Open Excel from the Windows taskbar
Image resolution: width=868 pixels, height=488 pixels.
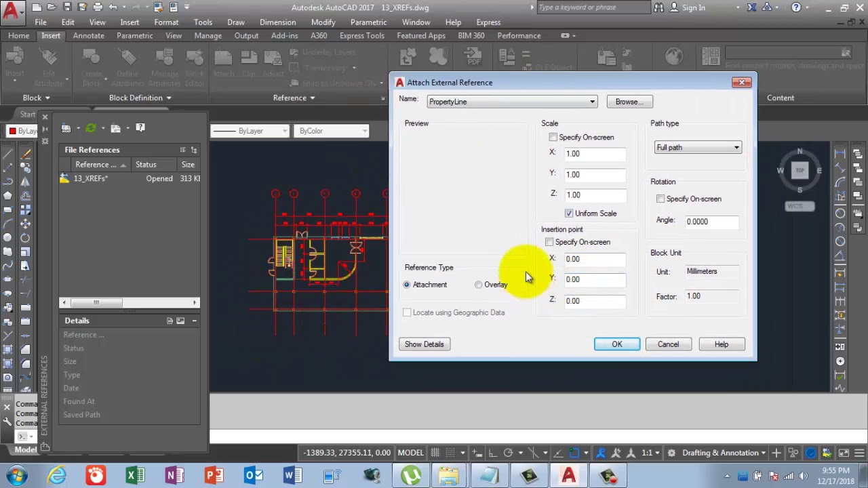(135, 476)
